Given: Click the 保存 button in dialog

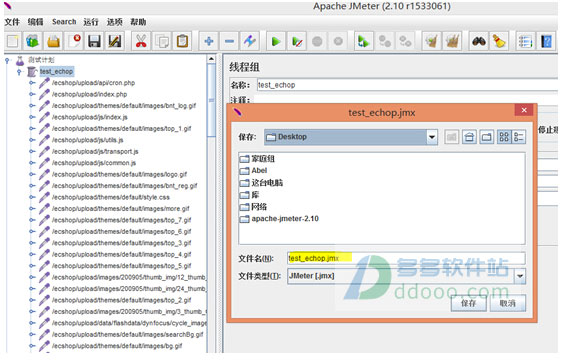Looking at the screenshot, I should (469, 304).
